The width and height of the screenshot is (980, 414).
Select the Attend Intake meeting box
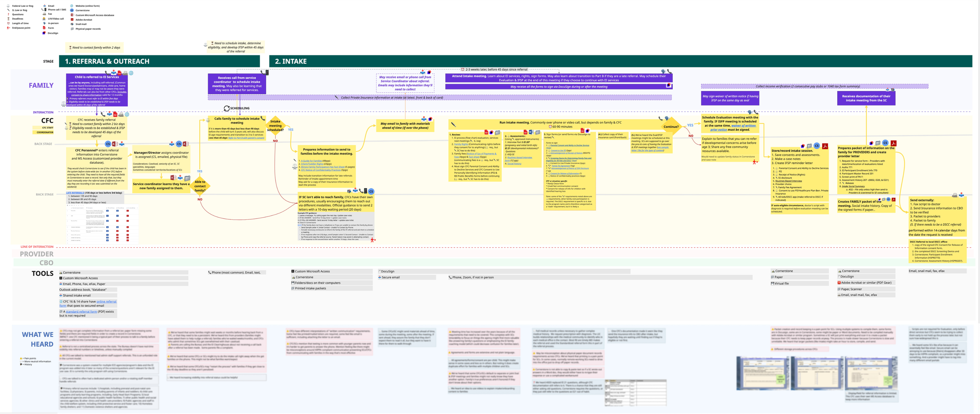point(559,78)
